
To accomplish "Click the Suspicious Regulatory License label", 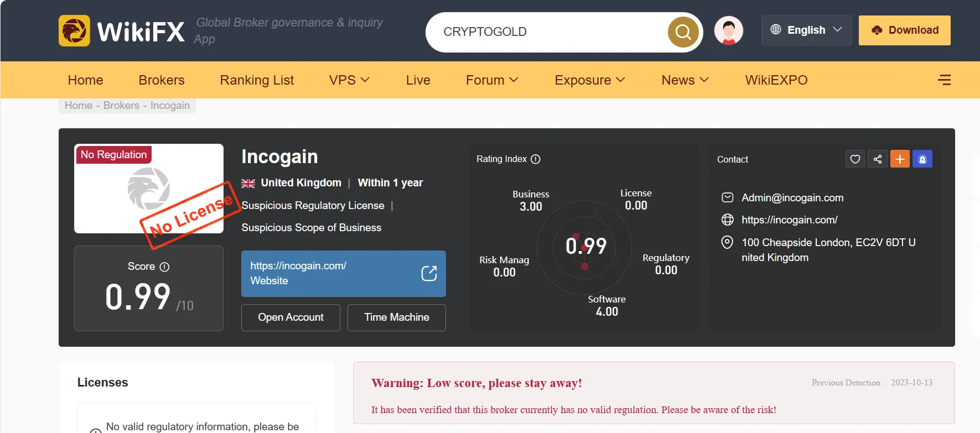I will point(313,206).
